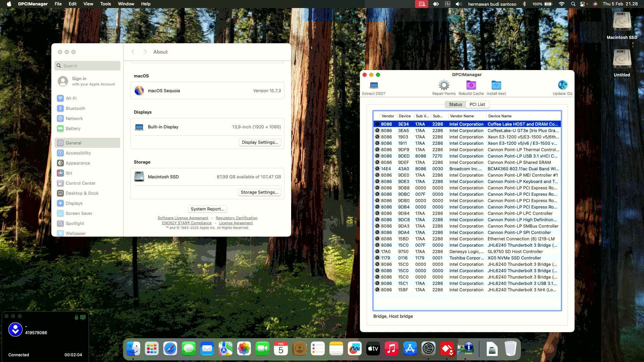Open Finder from the Dock

tap(133, 349)
